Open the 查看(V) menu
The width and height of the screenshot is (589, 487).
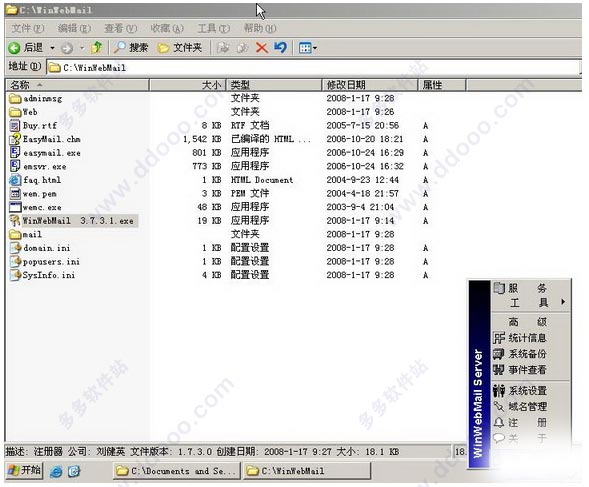[x=121, y=28]
